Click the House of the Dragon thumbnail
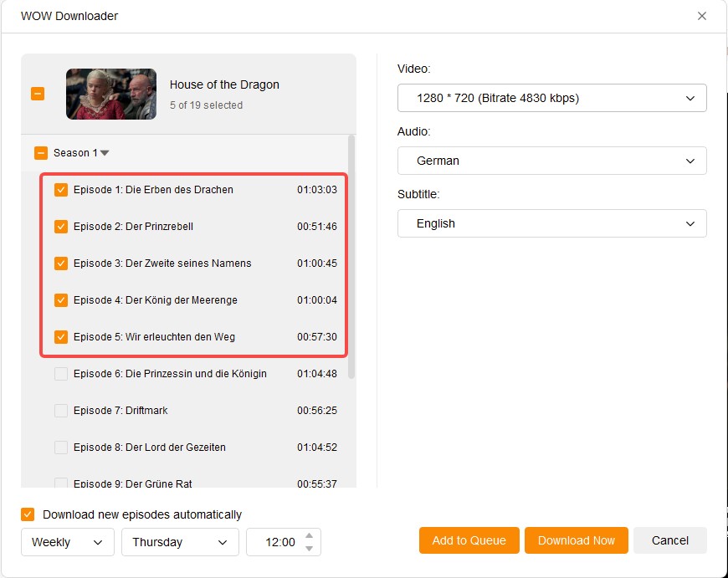This screenshot has width=728, height=578. [110, 94]
